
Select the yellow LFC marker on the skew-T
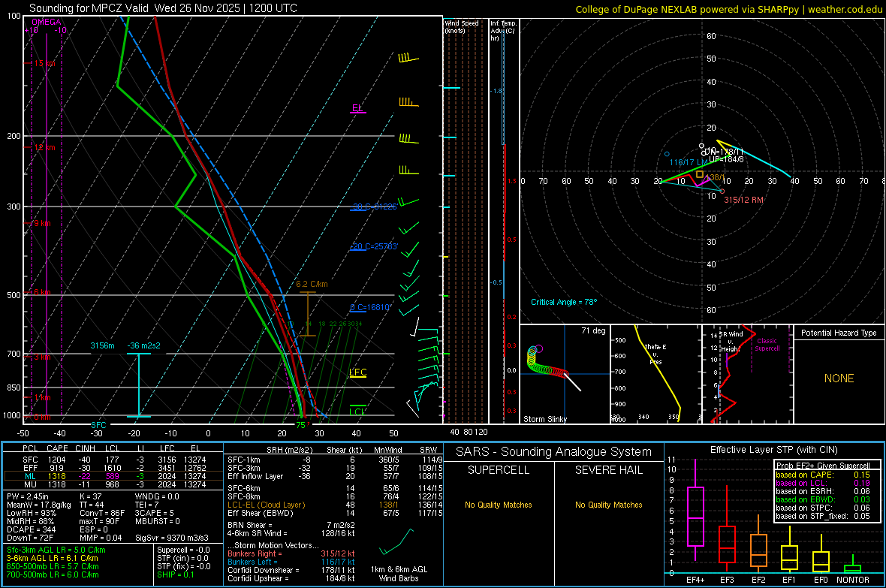[357, 372]
